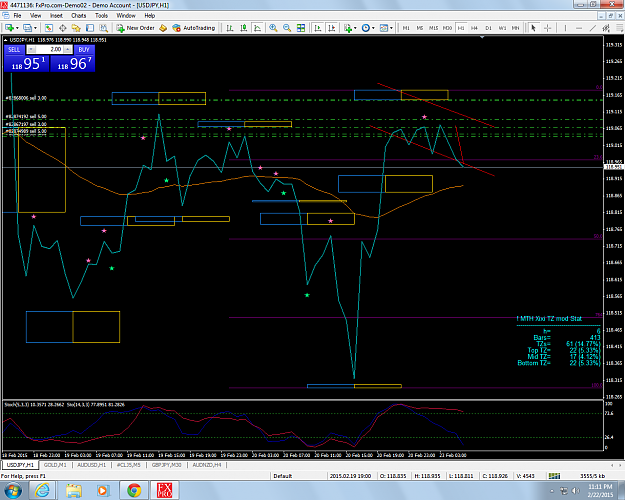The height and width of the screenshot is (500, 625).
Task: Switch to D1 timeframe
Action: click(488, 28)
